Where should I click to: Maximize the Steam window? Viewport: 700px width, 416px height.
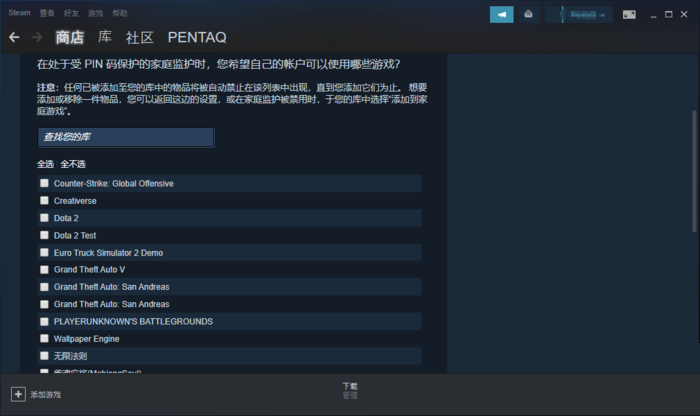[669, 14]
